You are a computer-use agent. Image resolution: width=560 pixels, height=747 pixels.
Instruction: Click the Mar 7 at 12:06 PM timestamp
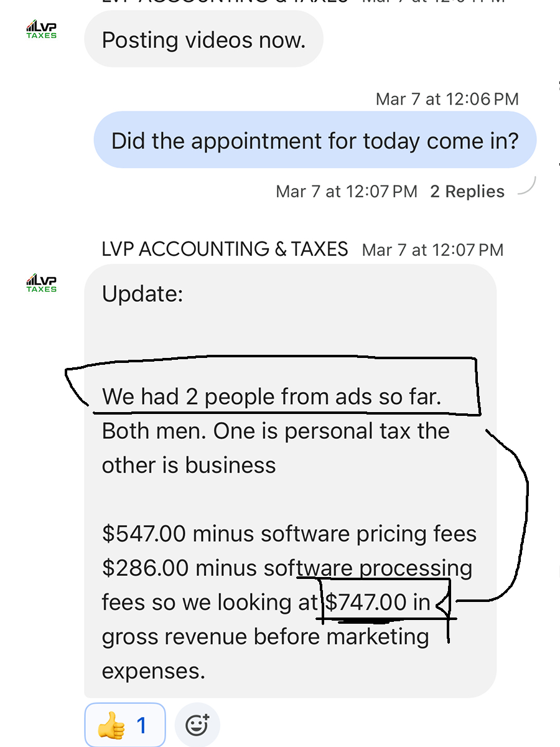click(x=447, y=99)
